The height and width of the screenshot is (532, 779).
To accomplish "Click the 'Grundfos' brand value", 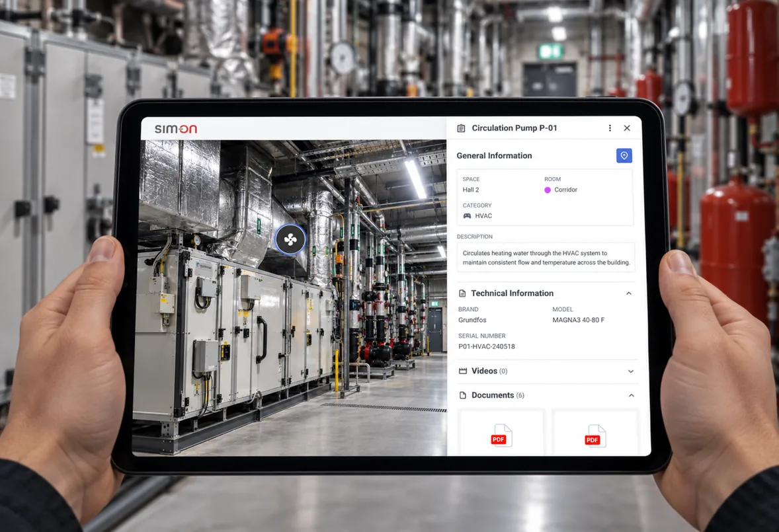I will click(x=472, y=320).
